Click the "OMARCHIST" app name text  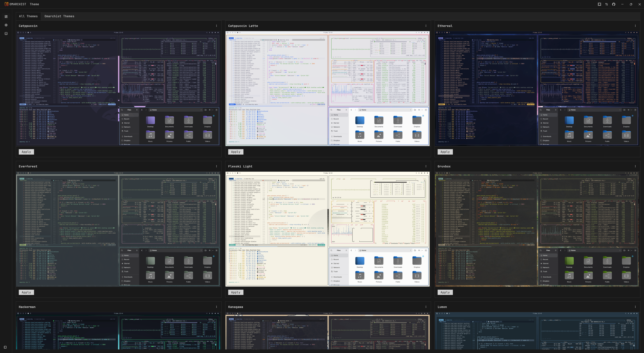[x=18, y=4]
